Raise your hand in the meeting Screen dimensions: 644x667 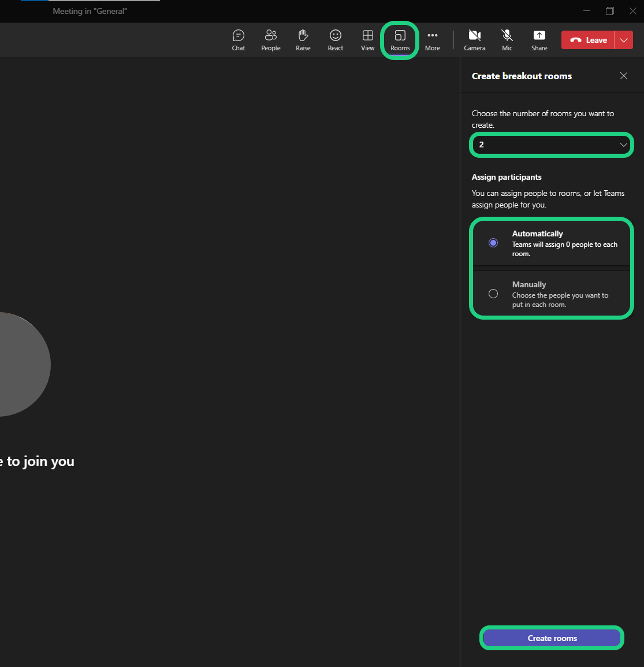pyautogui.click(x=303, y=40)
